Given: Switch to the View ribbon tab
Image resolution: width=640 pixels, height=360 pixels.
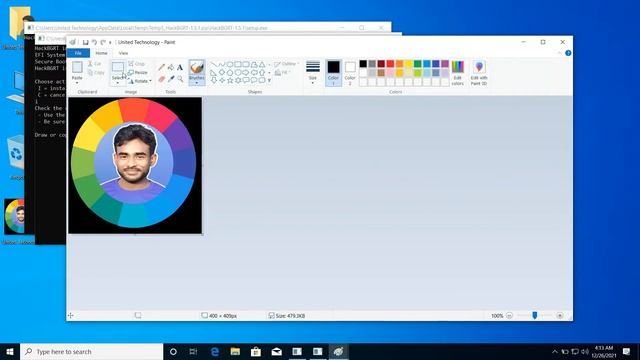Looking at the screenshot, I should point(123,53).
